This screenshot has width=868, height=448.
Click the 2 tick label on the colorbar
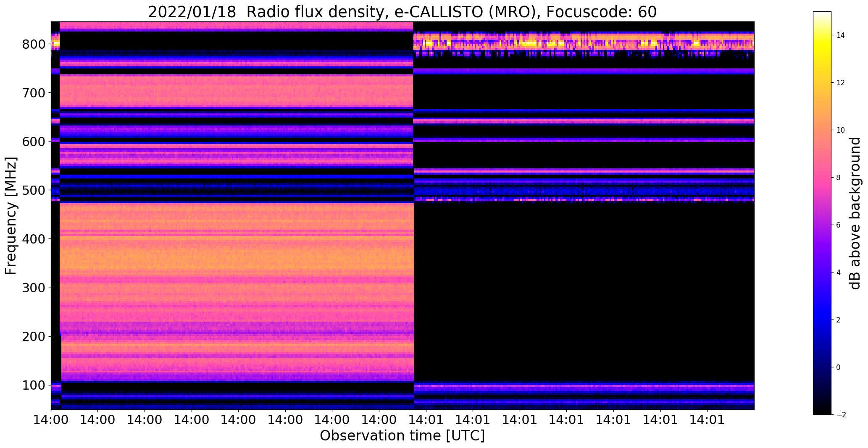(x=838, y=320)
